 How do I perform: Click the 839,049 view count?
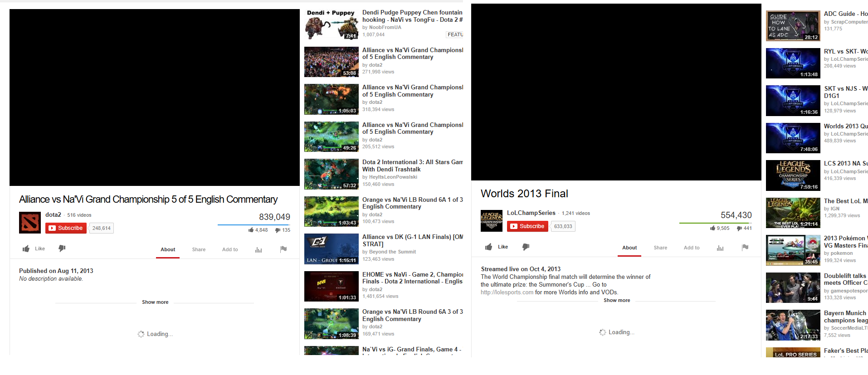[274, 217]
